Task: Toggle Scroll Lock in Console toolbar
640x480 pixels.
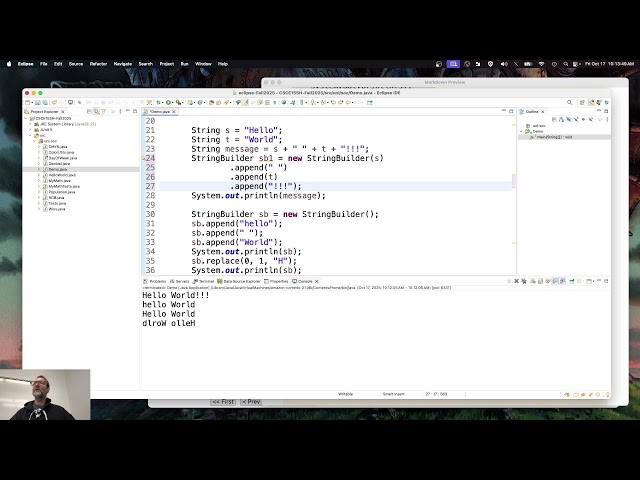Action: 540,281
